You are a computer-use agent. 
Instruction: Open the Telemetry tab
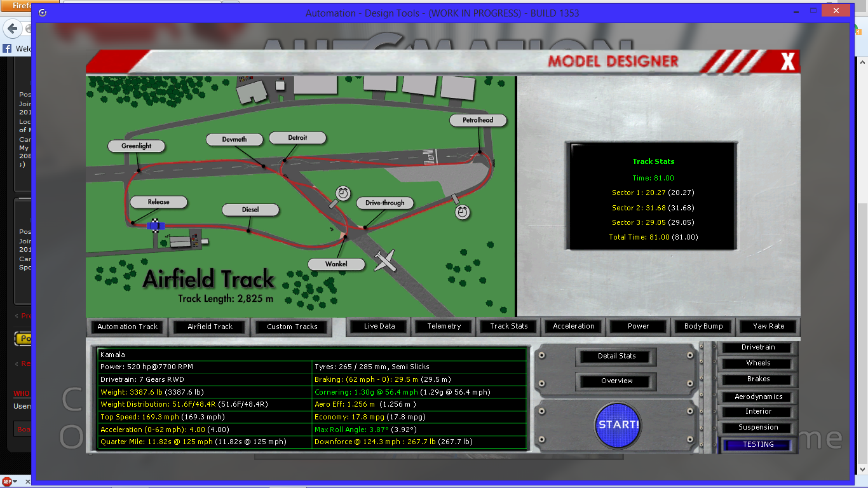tap(444, 326)
